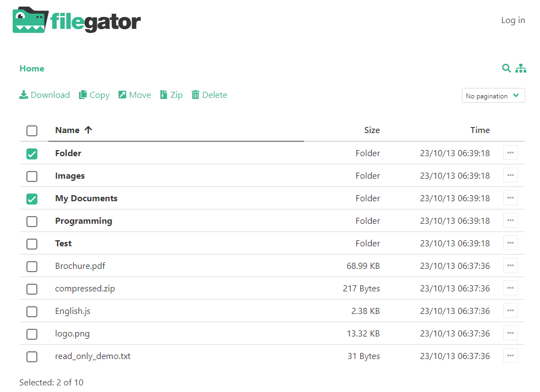The image size is (540, 392).
Task: Sort files by Time column
Action: pos(480,130)
